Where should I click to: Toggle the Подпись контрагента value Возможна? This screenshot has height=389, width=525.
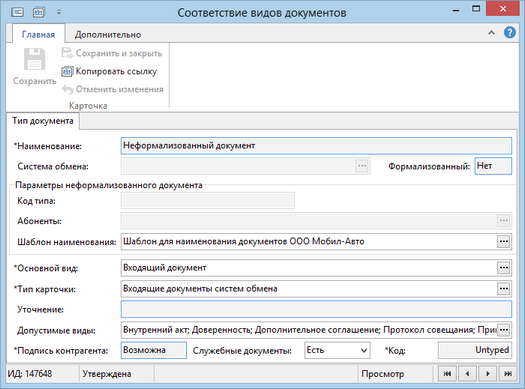coord(154,350)
